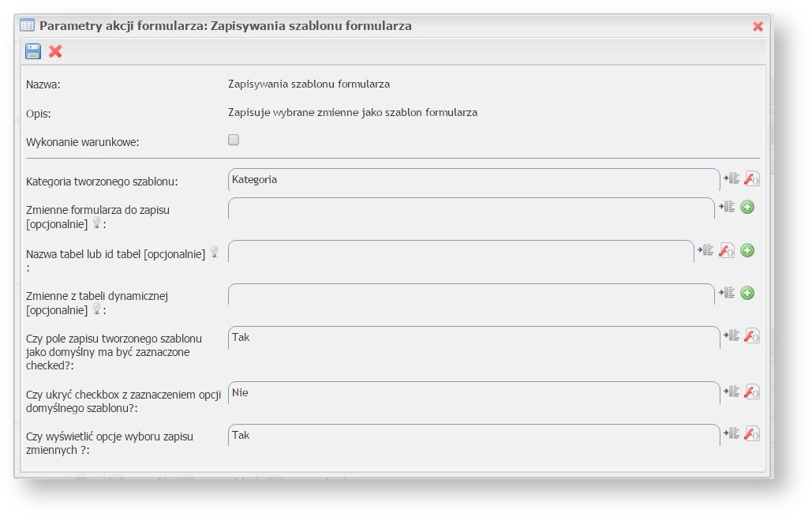Toggle the Wykonanie warunkowe checkbox
This screenshot has height=517, width=812.
pos(234,140)
